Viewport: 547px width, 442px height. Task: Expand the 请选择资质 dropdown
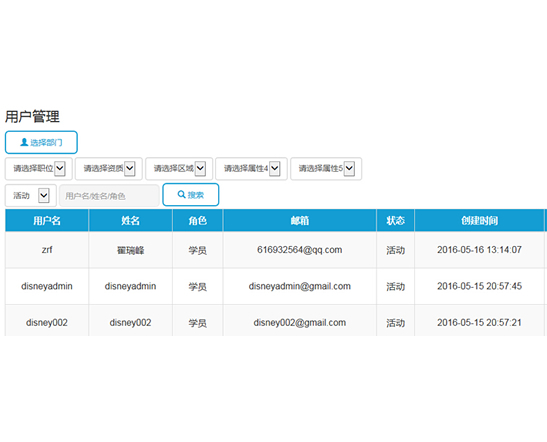(109, 169)
